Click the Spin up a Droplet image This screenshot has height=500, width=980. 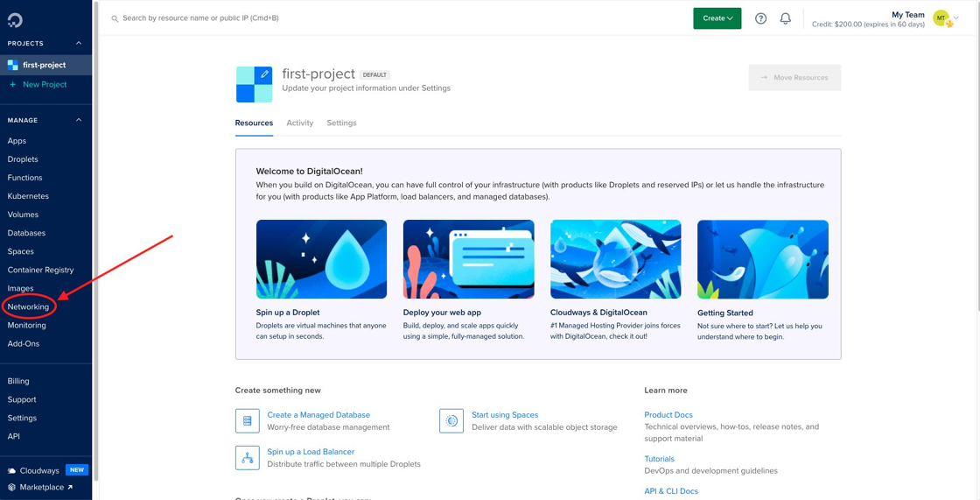321,259
